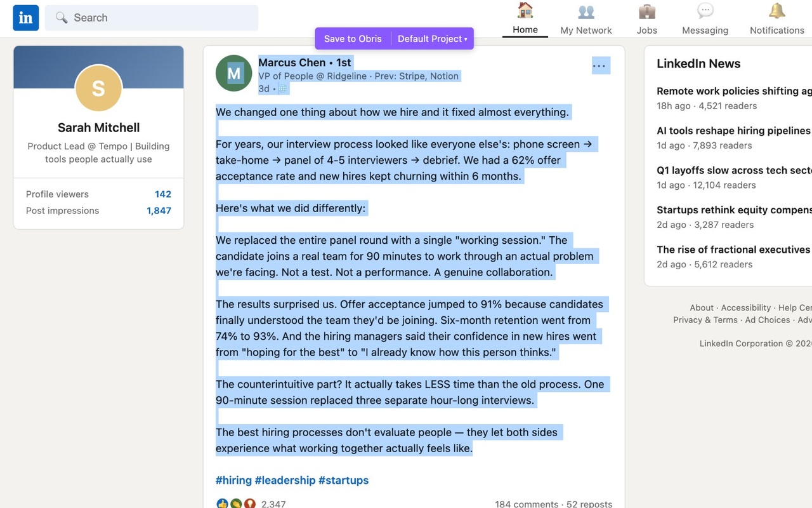Click the #hiring hashtag link
The height and width of the screenshot is (508, 812).
pyautogui.click(x=234, y=480)
